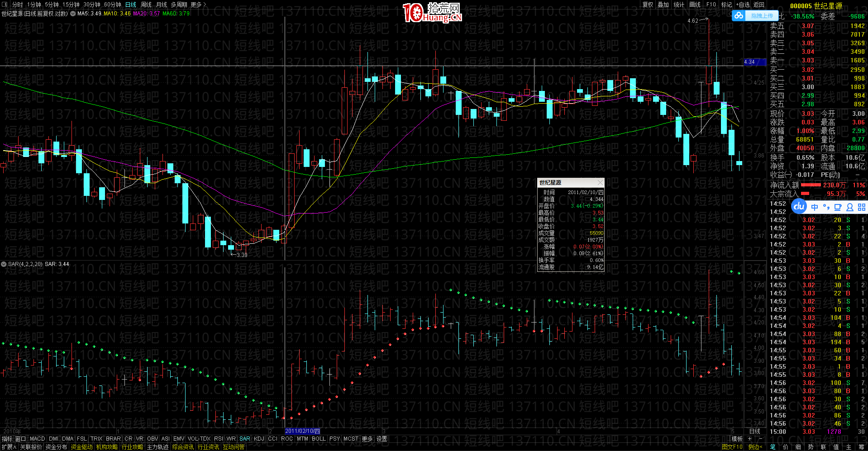Open the input method skin box icon

pos(838,207)
